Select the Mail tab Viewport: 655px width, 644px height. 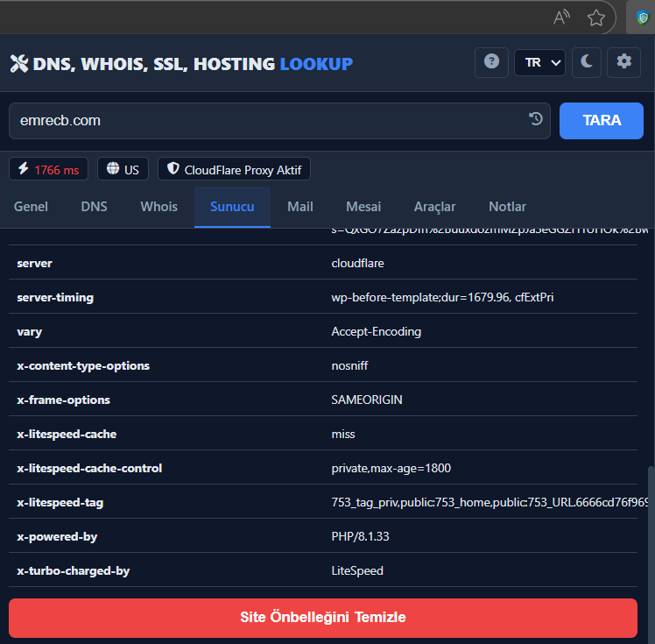(x=300, y=207)
